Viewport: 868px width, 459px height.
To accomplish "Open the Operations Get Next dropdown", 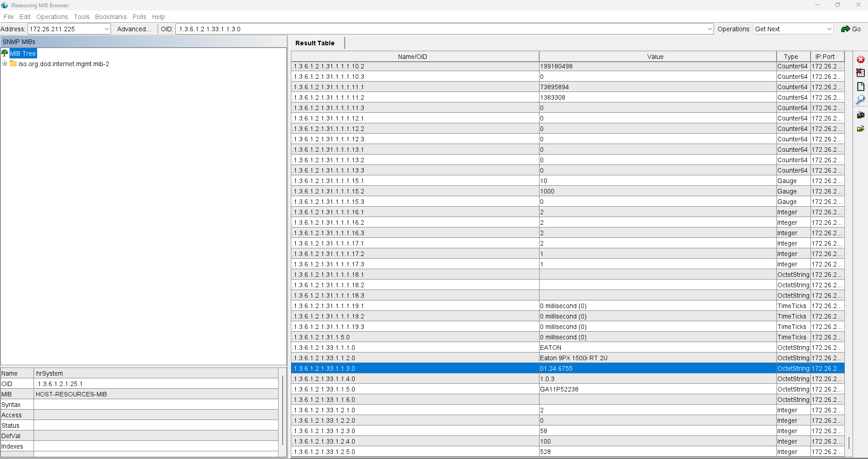I will 829,29.
